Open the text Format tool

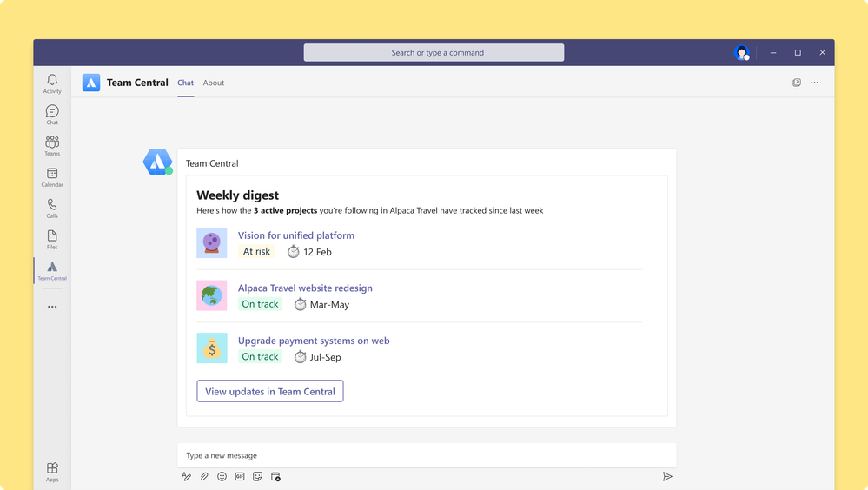(187, 477)
